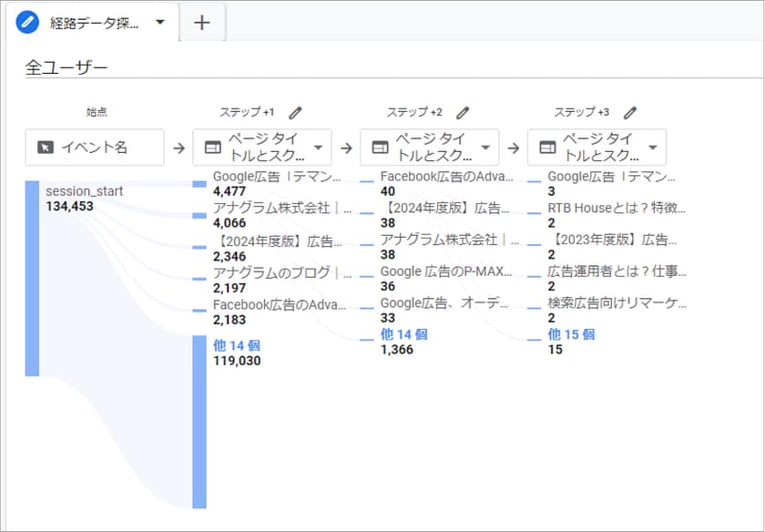Click the cursor icon in the event name box
The width and height of the screenshot is (765, 532).
coord(45,148)
